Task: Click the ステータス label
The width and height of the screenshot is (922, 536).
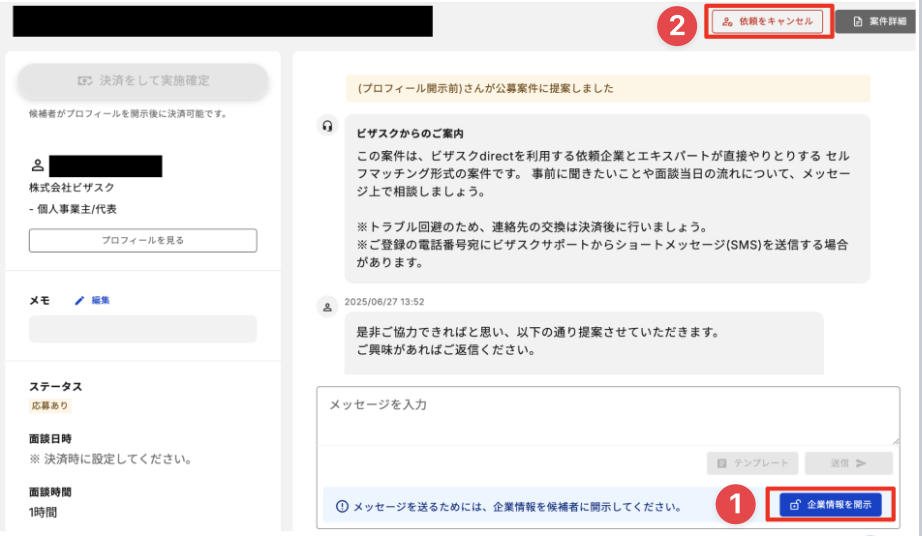Action: [x=56, y=386]
